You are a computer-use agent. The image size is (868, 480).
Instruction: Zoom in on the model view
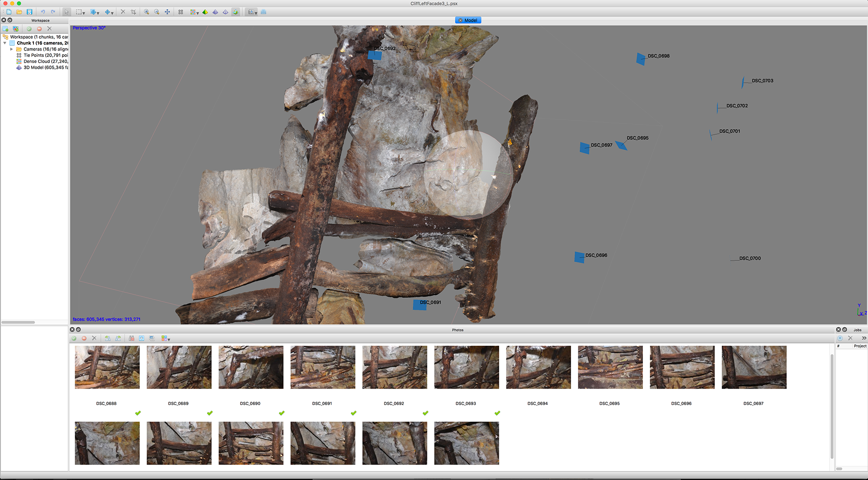pyautogui.click(x=146, y=12)
